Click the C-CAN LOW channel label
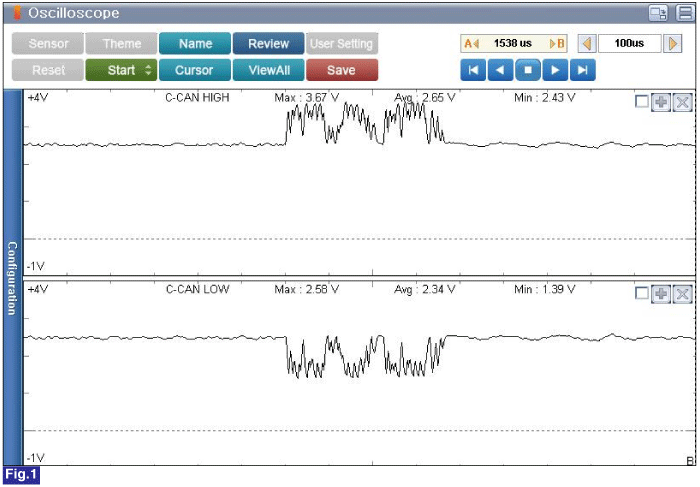The image size is (700, 487). click(197, 289)
